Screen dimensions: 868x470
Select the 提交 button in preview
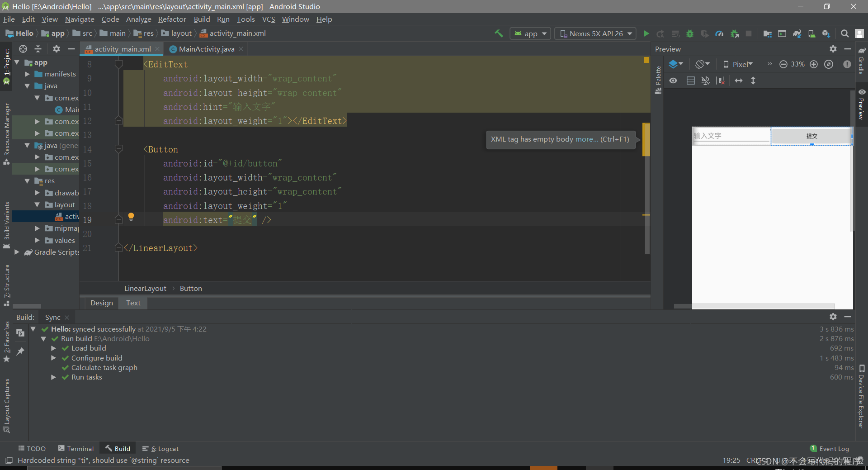click(811, 136)
